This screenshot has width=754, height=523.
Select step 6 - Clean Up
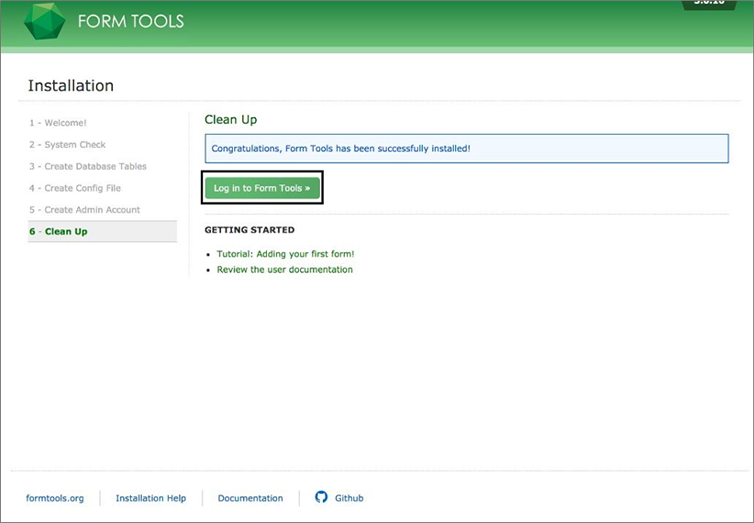102,231
